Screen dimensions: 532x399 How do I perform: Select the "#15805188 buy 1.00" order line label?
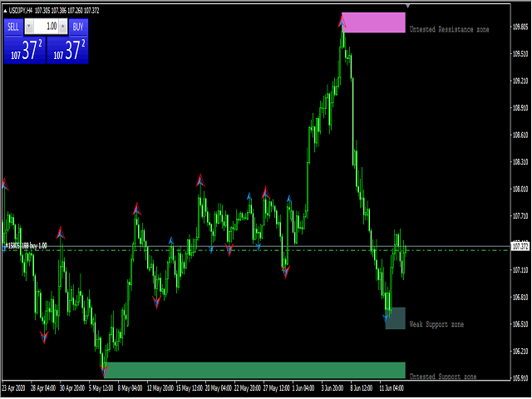(26, 246)
